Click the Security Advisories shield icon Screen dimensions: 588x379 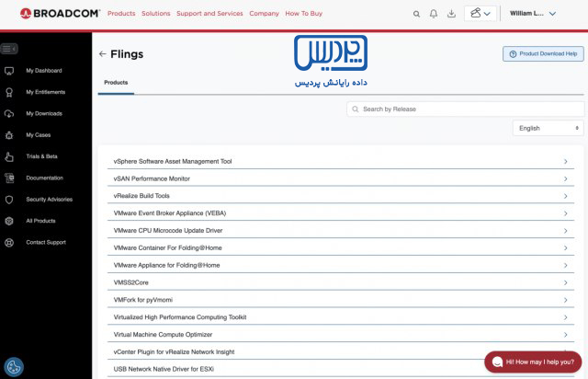9,200
